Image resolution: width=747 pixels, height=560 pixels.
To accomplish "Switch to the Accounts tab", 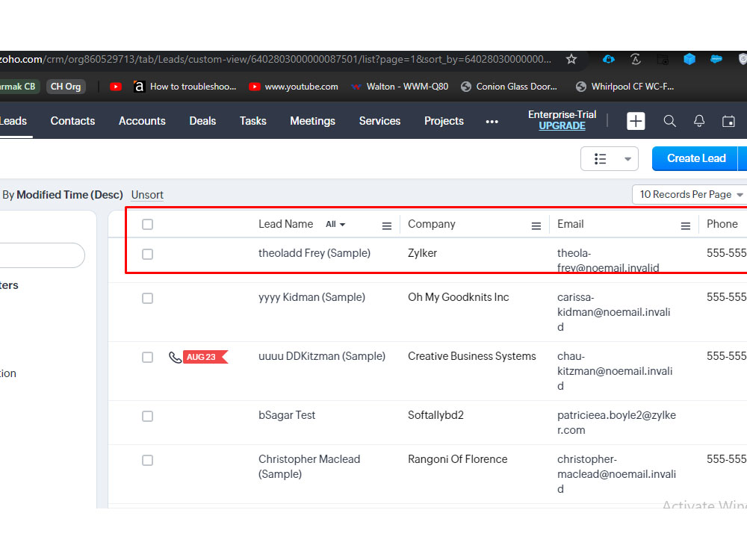I will click(142, 121).
